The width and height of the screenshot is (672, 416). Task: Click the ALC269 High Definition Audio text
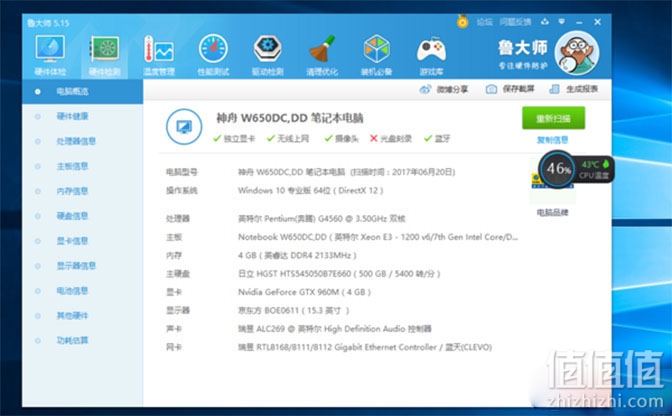(x=335, y=329)
